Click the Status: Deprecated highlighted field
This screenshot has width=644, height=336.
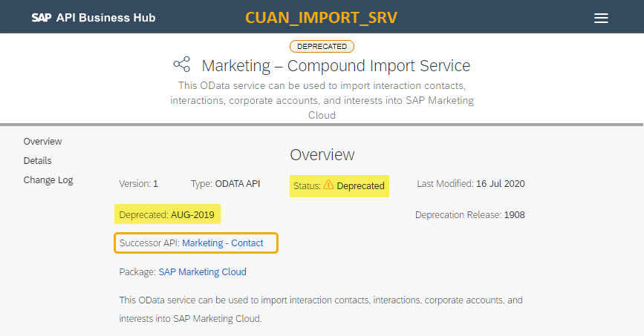[x=339, y=186]
